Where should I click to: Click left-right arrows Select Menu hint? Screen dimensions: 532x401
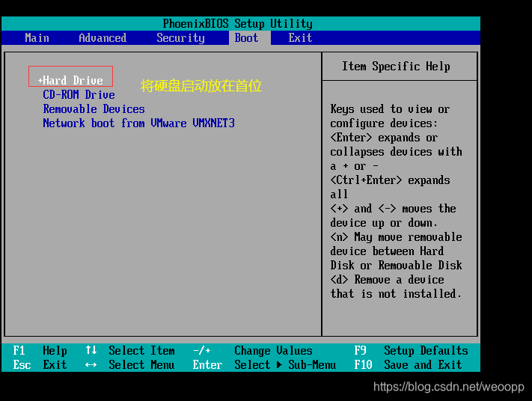[130, 364]
